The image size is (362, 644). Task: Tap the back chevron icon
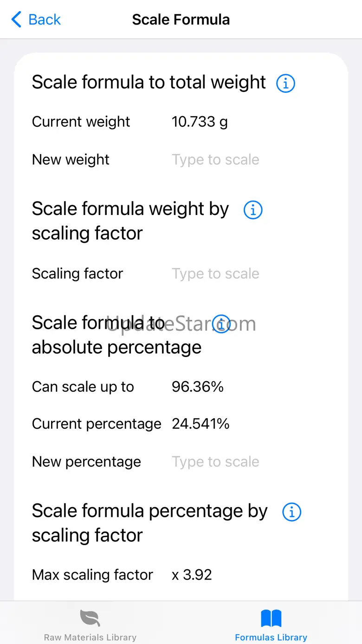16,20
